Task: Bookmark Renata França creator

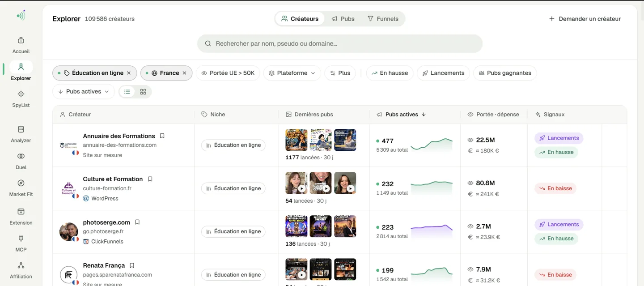Action: pos(132,265)
